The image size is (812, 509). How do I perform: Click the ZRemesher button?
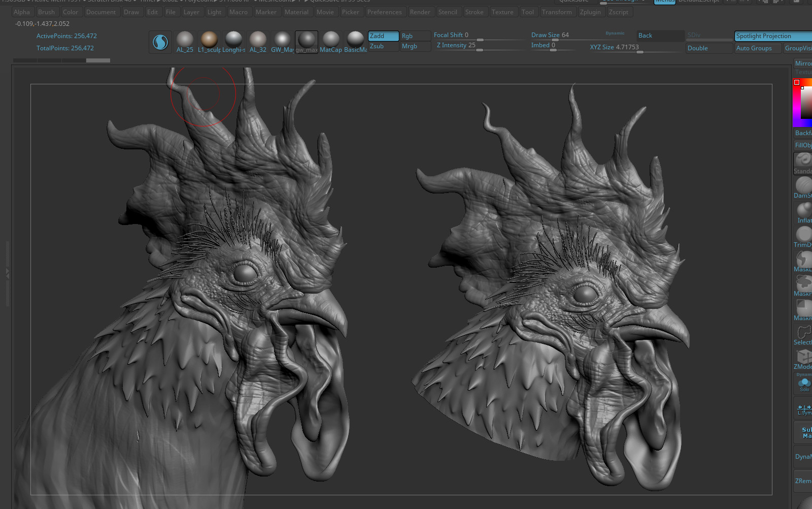803,481
